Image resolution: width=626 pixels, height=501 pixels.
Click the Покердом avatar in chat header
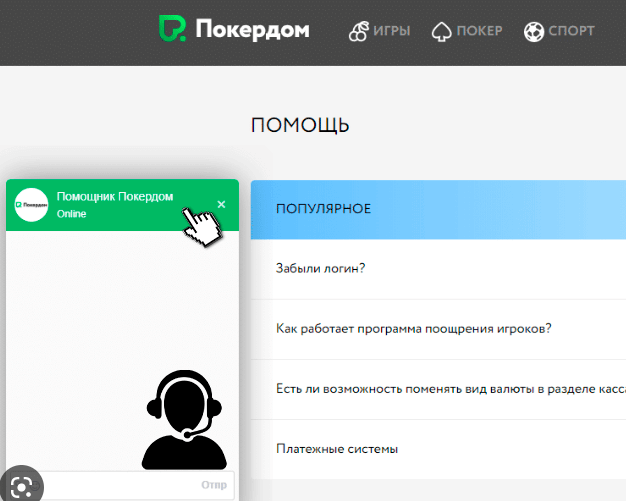tap(31, 205)
